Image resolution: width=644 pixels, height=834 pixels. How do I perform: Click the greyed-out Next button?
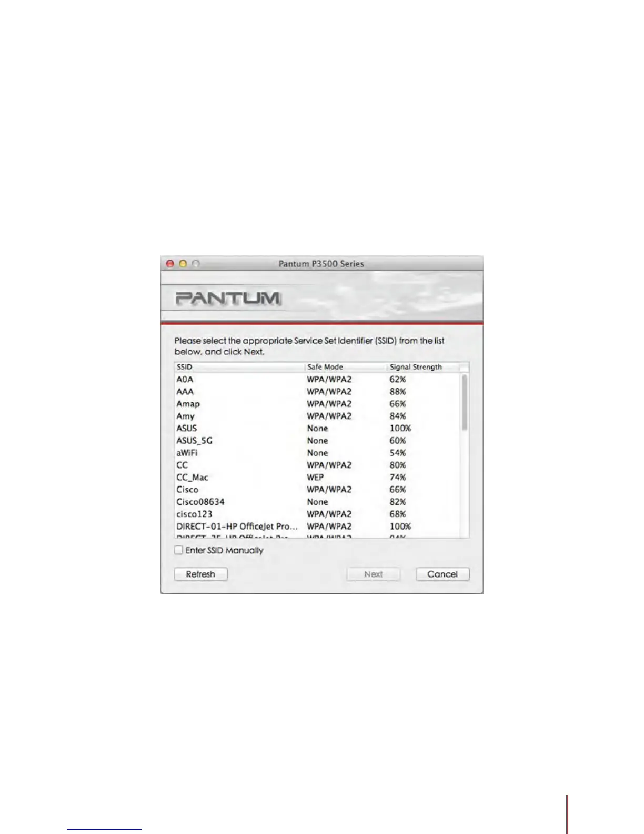373,574
